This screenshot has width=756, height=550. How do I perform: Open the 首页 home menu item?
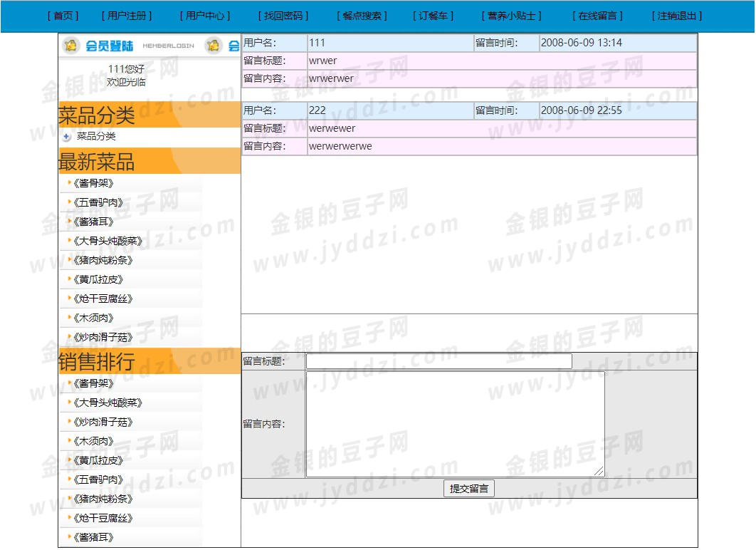[63, 16]
